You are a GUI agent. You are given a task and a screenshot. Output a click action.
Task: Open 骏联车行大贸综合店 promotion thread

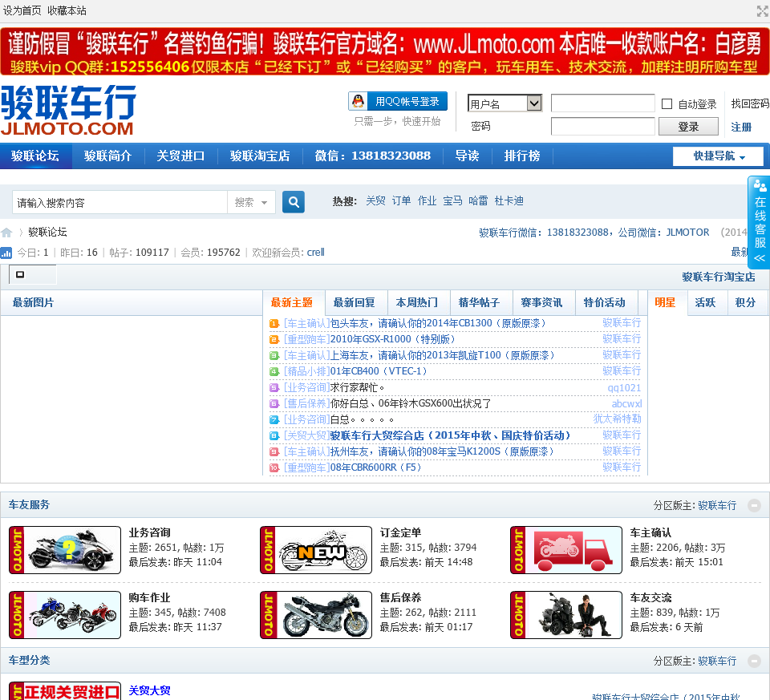pos(450,435)
